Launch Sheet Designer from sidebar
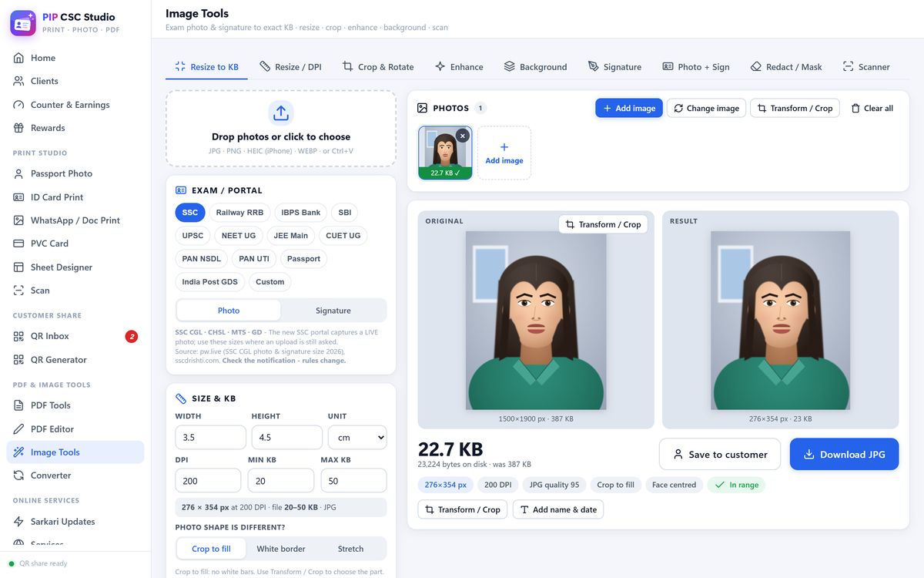This screenshot has width=924, height=578. [x=75, y=267]
